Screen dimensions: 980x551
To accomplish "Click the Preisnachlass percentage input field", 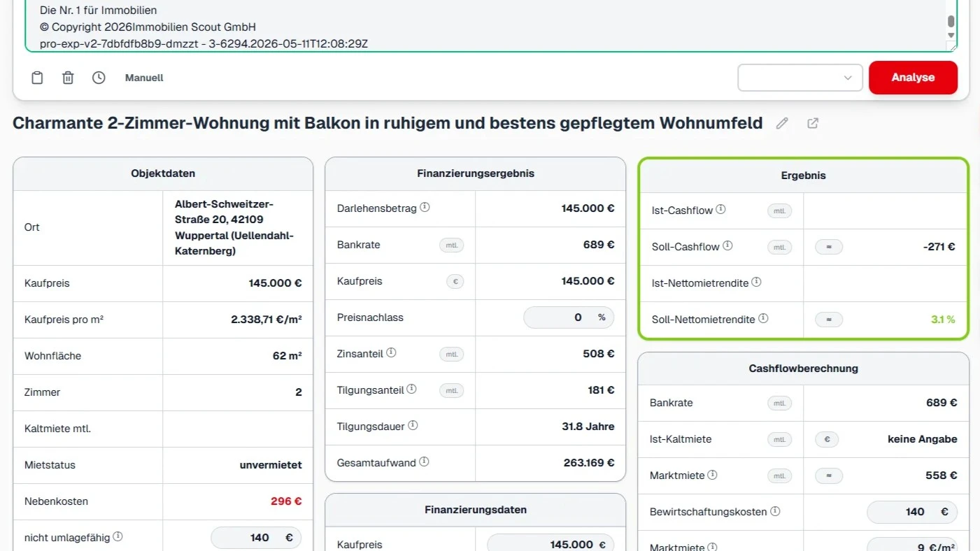I will tap(569, 317).
